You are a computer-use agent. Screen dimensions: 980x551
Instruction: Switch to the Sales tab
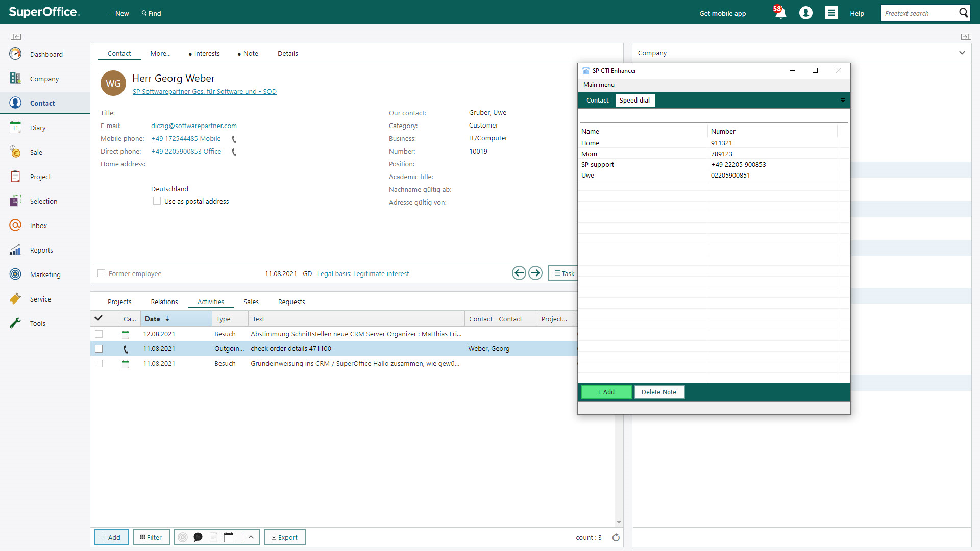click(x=251, y=302)
